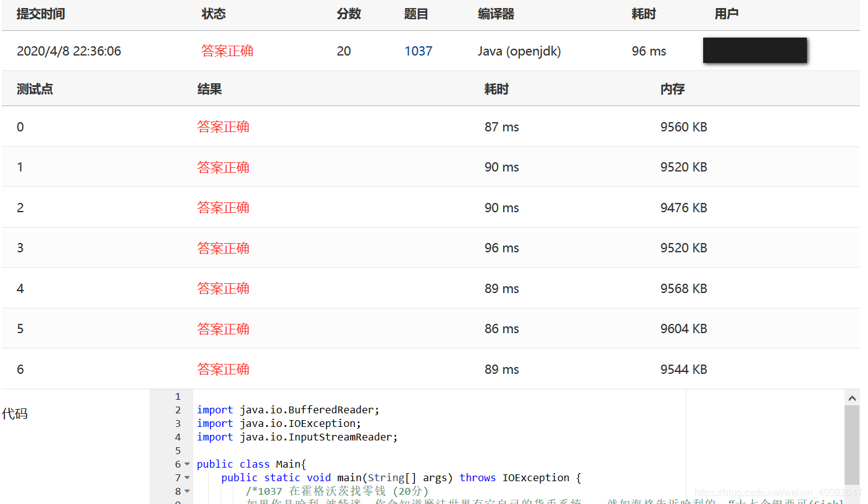Click memory value 9568 KB
Viewport: 868px width, 504px height.
coord(683,289)
